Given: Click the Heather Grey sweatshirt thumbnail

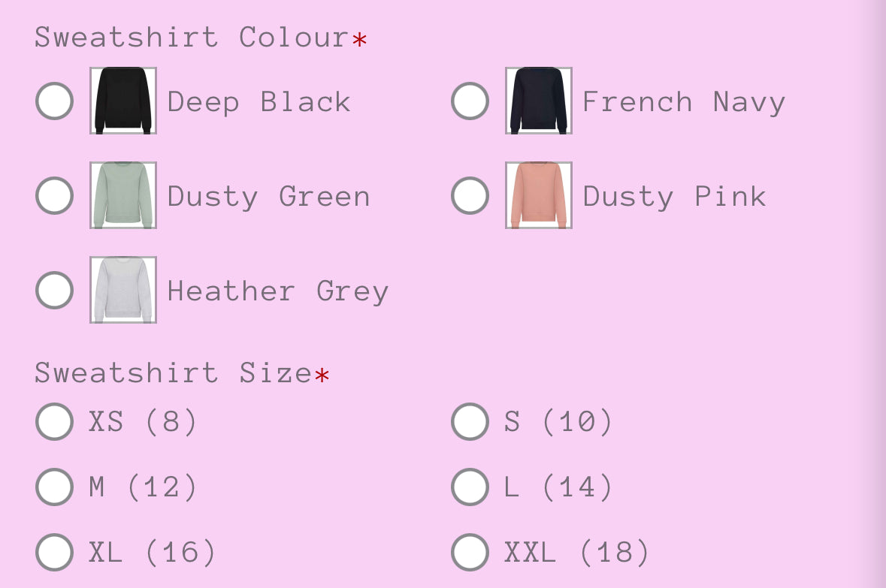Looking at the screenshot, I should pyautogui.click(x=123, y=290).
